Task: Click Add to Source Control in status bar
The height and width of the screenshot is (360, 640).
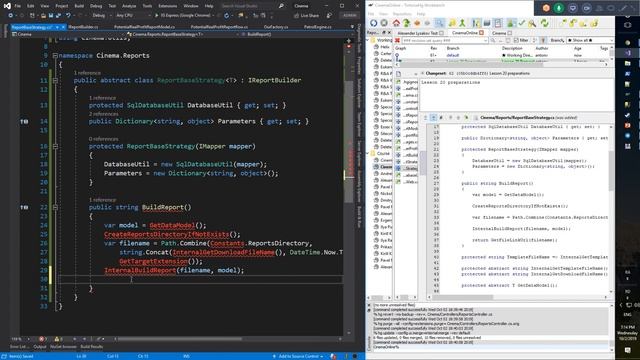Action: coord(298,356)
